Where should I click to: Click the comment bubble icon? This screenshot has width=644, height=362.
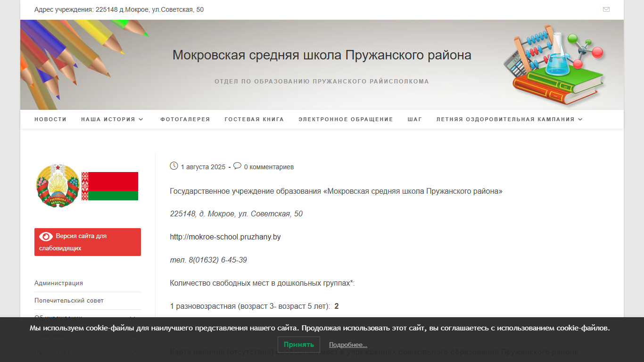tap(238, 166)
